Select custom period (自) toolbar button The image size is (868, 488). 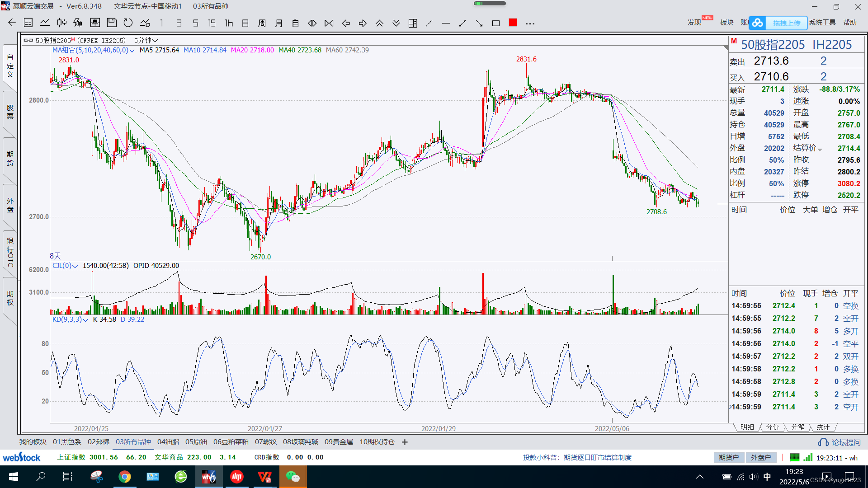[x=296, y=23]
